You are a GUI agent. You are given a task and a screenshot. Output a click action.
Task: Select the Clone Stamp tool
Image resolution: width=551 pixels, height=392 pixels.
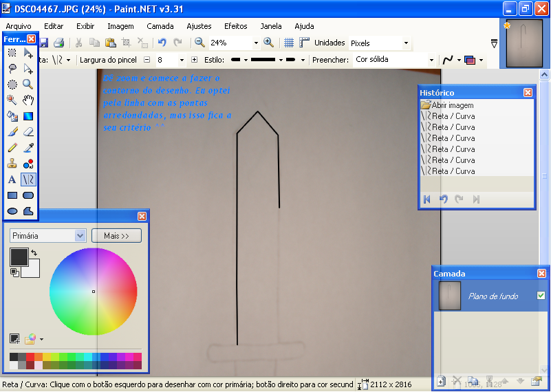tap(12, 164)
